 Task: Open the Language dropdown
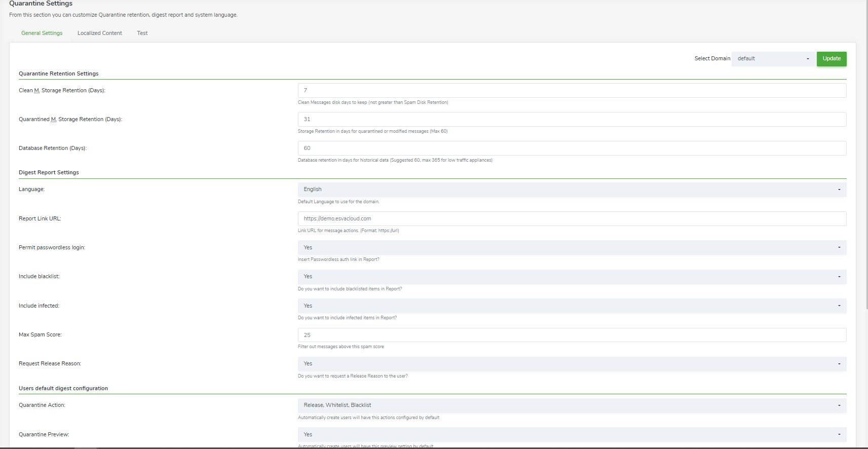click(x=572, y=190)
